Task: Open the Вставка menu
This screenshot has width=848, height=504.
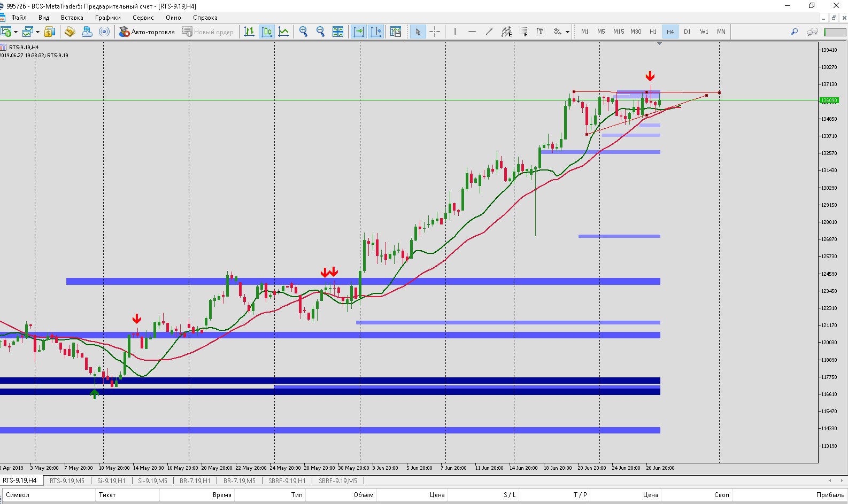Action: pyautogui.click(x=72, y=18)
